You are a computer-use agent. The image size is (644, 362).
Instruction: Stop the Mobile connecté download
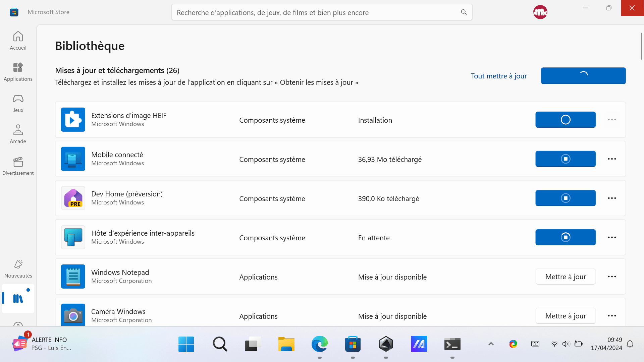point(566,159)
